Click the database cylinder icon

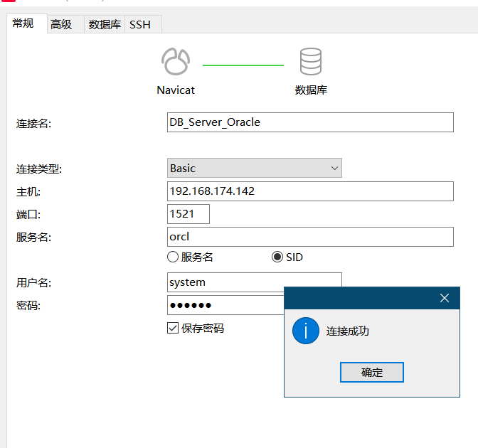coord(311,63)
